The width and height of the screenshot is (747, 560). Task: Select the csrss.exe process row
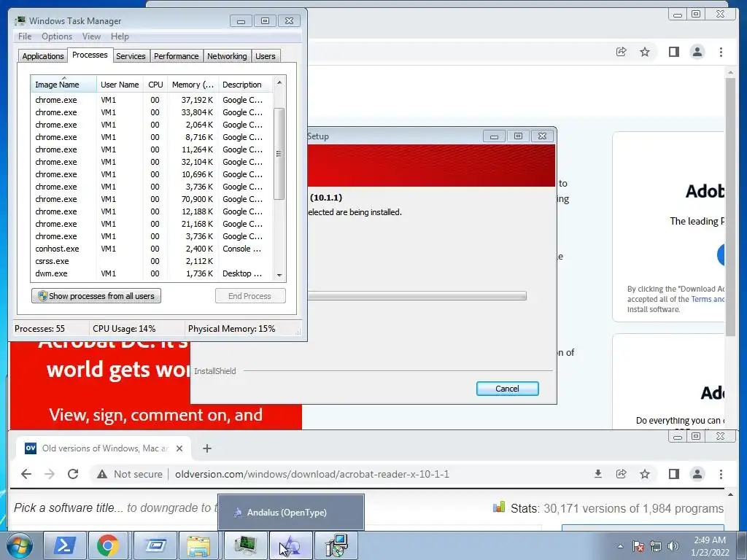[x=152, y=261]
